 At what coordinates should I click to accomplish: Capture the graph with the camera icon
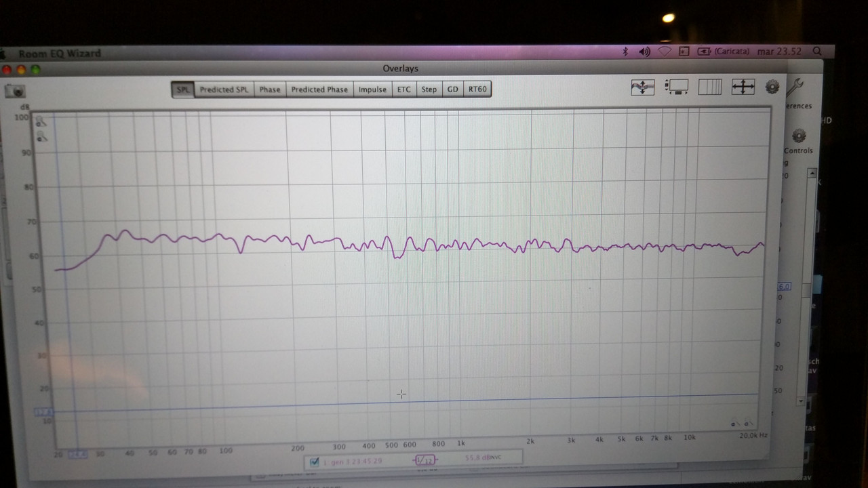point(15,91)
